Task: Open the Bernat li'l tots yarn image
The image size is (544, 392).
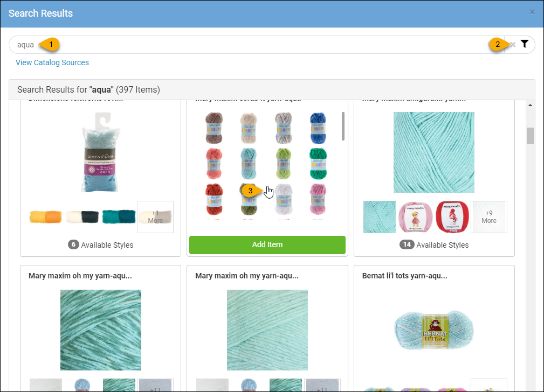Action: tap(433, 330)
